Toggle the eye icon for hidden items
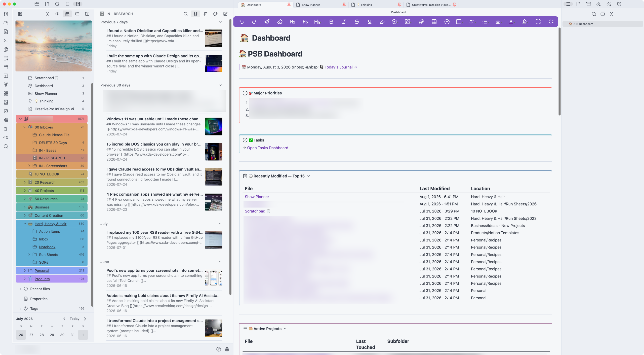The image size is (644, 355). tap(57, 14)
